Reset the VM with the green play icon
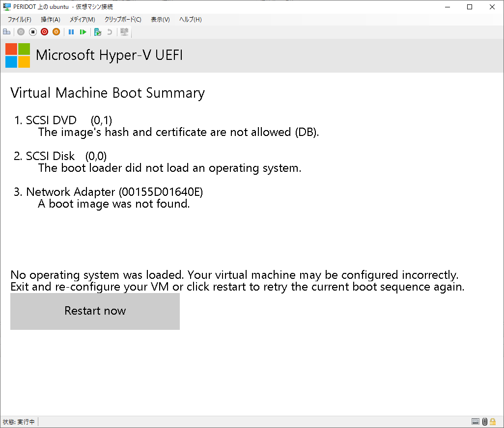Viewport: 504px width, 428px height. tap(83, 32)
